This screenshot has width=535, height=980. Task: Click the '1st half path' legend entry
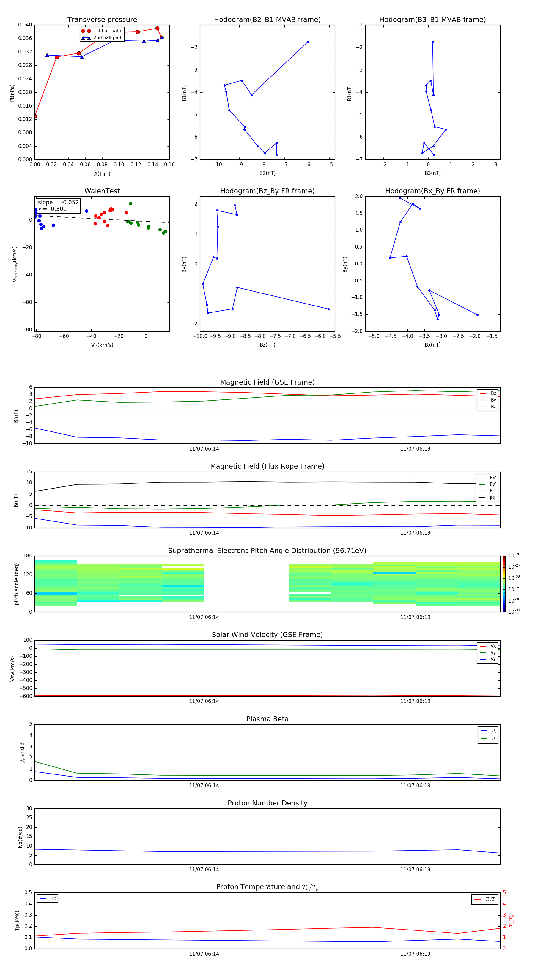click(101, 31)
